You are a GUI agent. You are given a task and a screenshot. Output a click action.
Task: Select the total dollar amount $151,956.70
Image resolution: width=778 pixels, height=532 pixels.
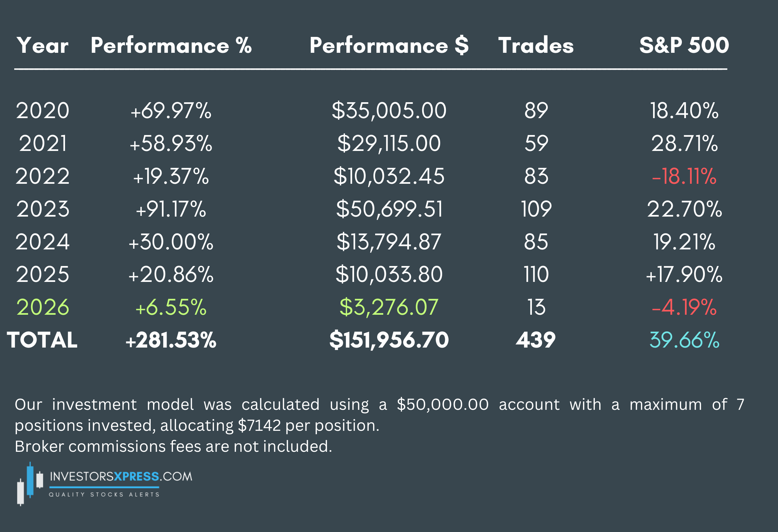[x=389, y=340]
